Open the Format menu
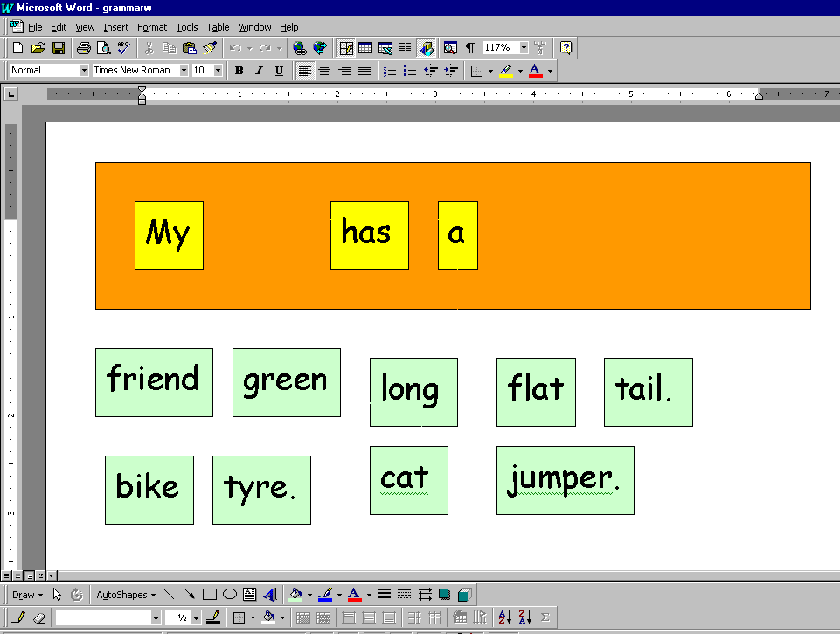The image size is (840, 634). pyautogui.click(x=152, y=27)
